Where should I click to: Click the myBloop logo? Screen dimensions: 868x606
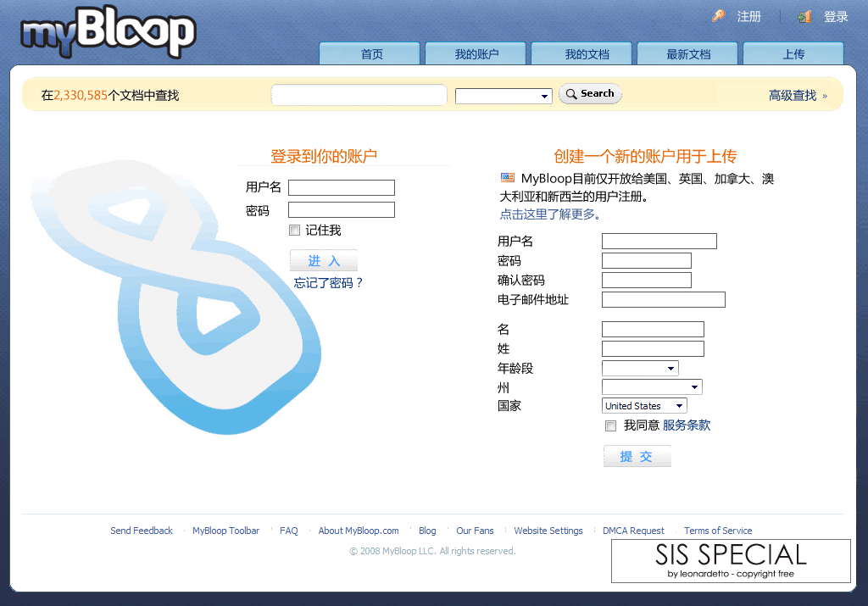(108, 32)
